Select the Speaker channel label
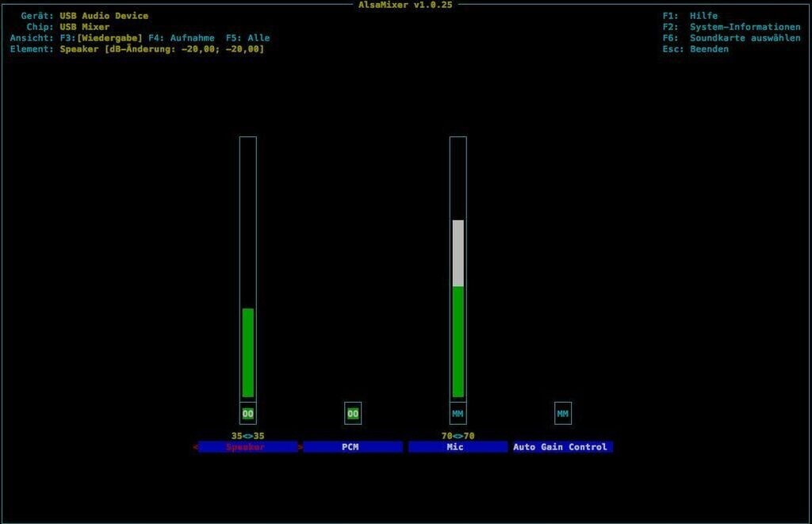The height and width of the screenshot is (524, 812). (247, 447)
